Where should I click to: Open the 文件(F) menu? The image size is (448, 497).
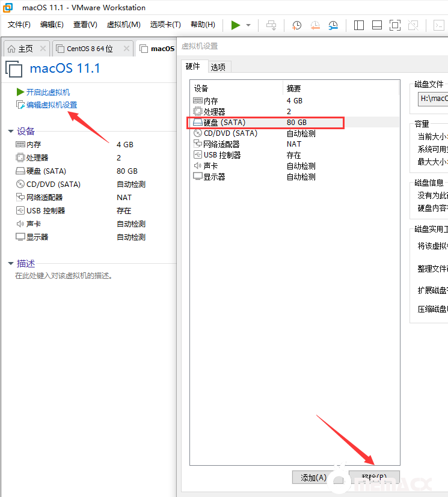[19, 25]
